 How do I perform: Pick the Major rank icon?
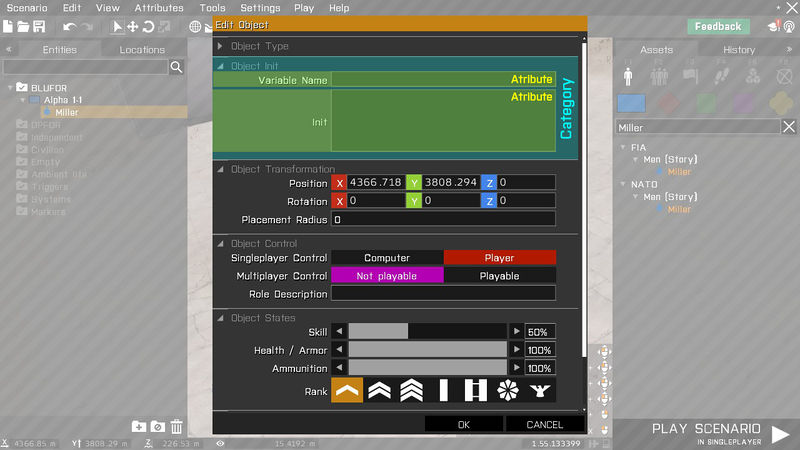[507, 391]
